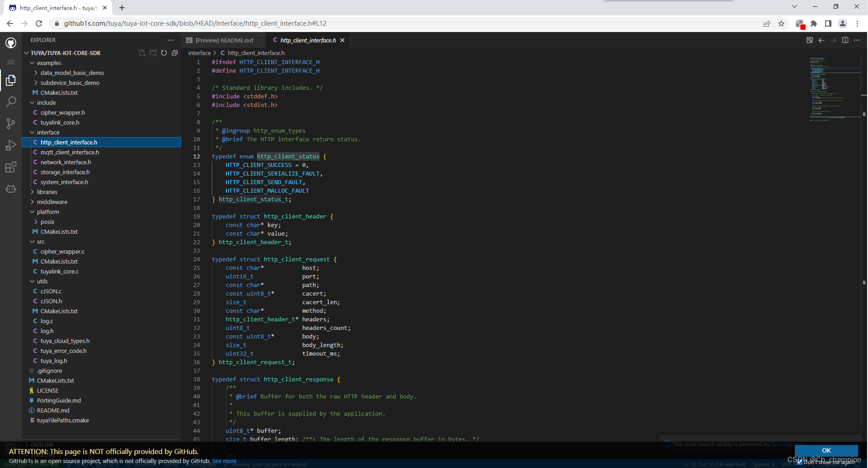Open the Extensions view

point(11,167)
